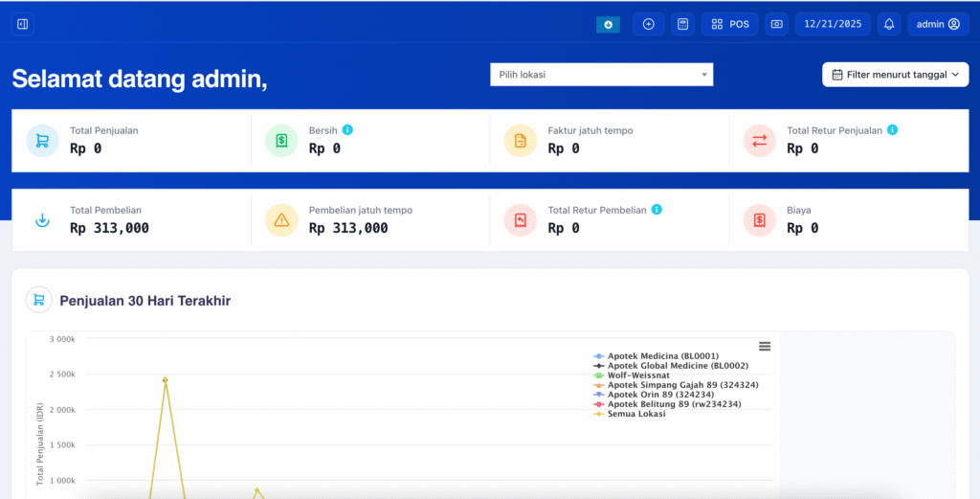Open the POS screen
The image size is (980, 499).
(x=730, y=24)
